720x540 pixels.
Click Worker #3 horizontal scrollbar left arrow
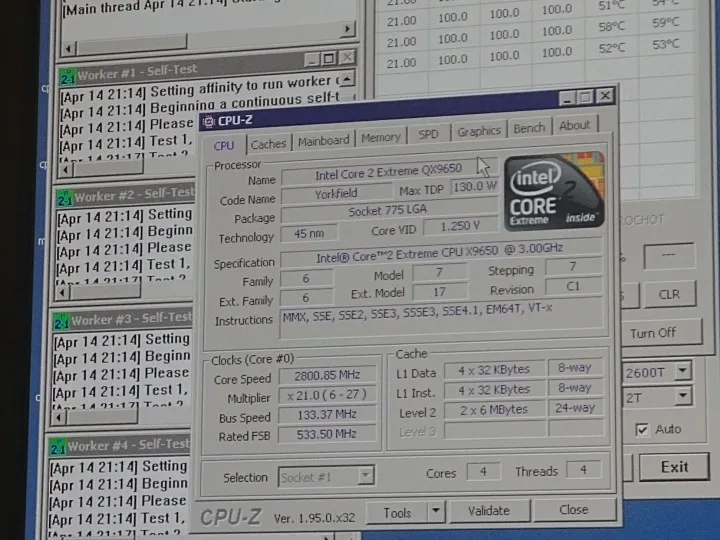pyautogui.click(x=59, y=417)
